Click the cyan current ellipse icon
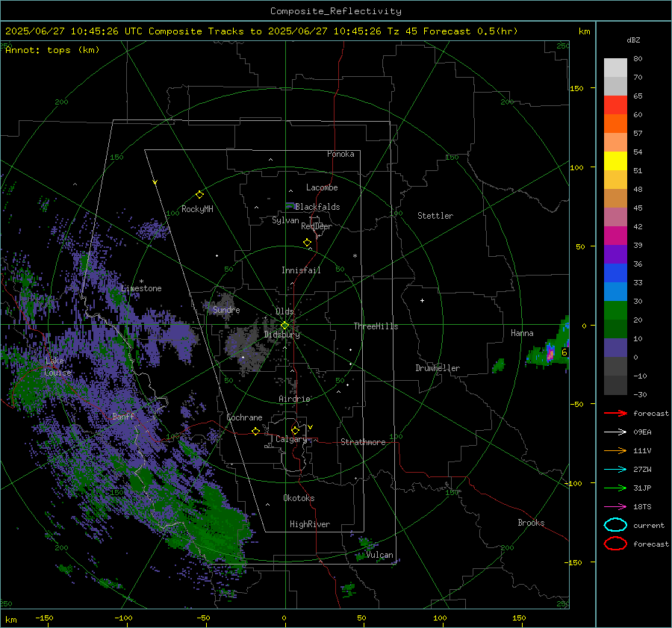The image size is (672, 628). tap(615, 525)
